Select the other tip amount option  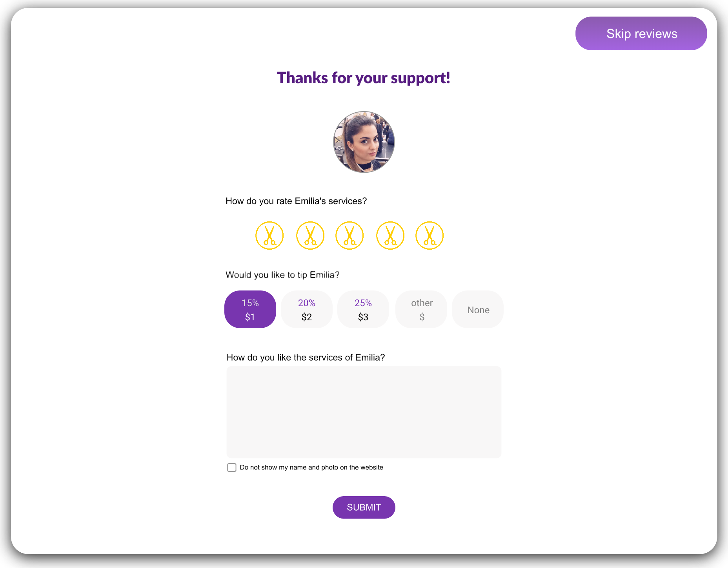tap(421, 309)
